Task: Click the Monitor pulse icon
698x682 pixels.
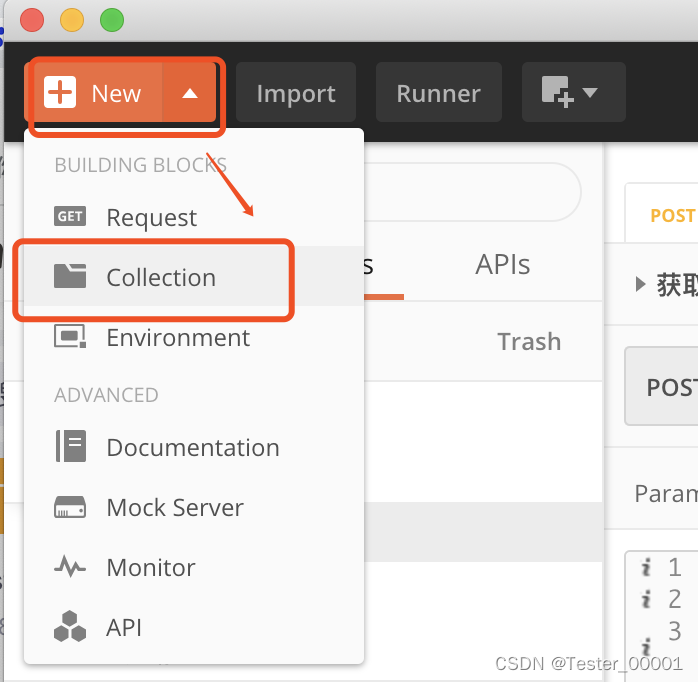Action: coord(70,566)
